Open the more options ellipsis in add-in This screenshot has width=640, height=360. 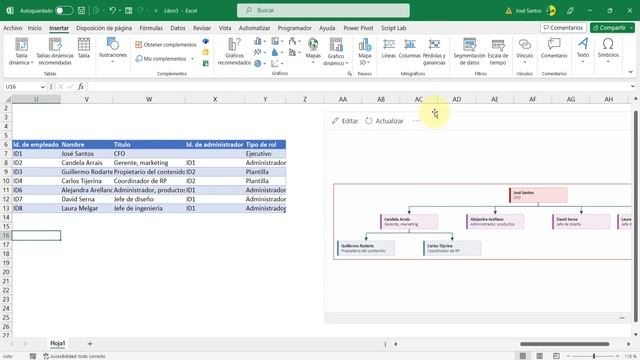[x=416, y=121]
